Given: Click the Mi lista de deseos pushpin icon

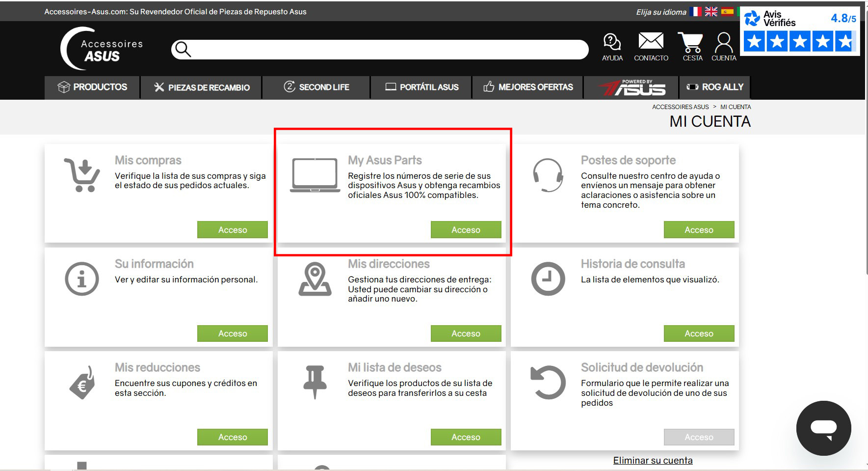Looking at the screenshot, I should (315, 382).
